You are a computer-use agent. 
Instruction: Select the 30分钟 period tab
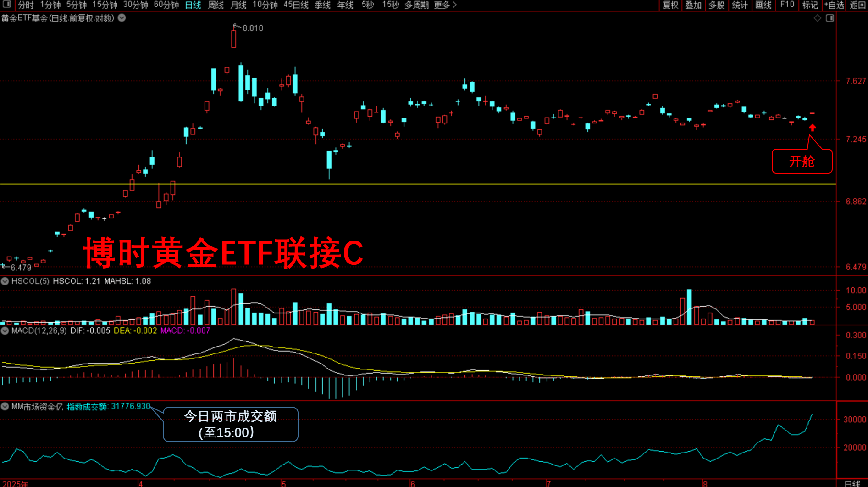[136, 5]
